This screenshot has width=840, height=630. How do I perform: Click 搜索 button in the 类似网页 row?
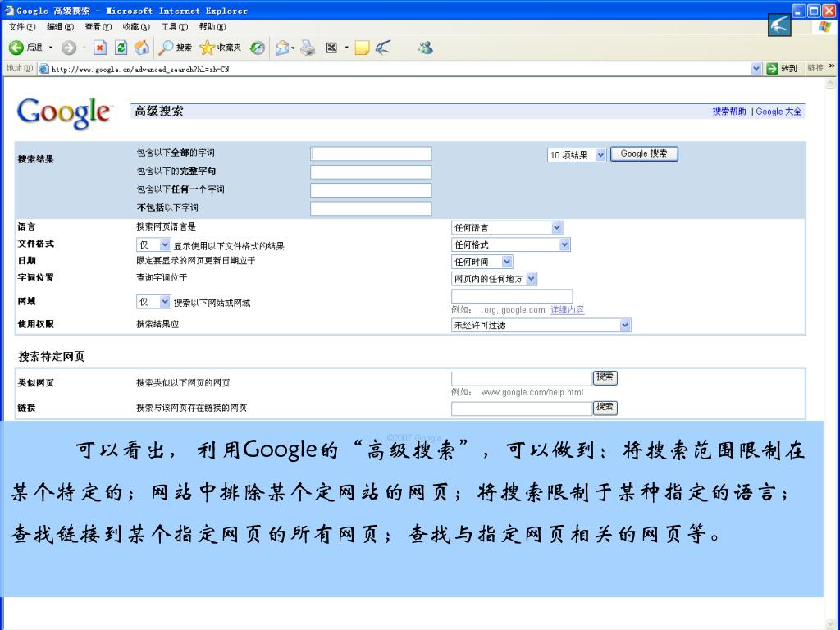pos(605,377)
